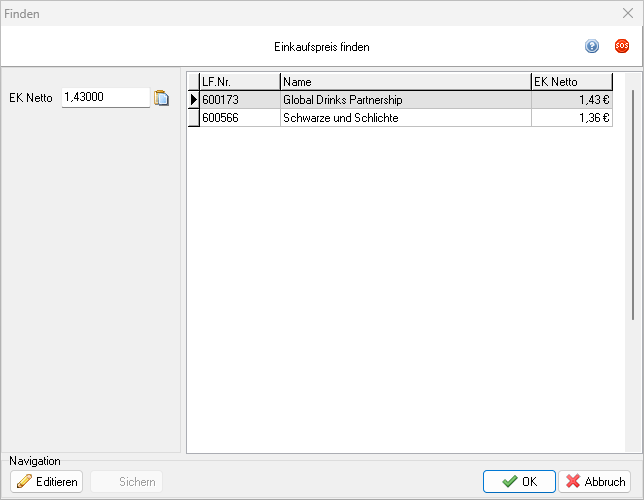Focus the EK Netto input field
This screenshot has height=500, width=644.
click(105, 98)
